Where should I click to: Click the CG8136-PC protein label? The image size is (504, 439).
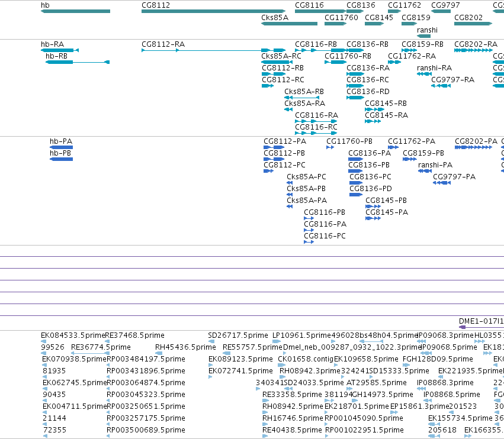click(x=370, y=177)
